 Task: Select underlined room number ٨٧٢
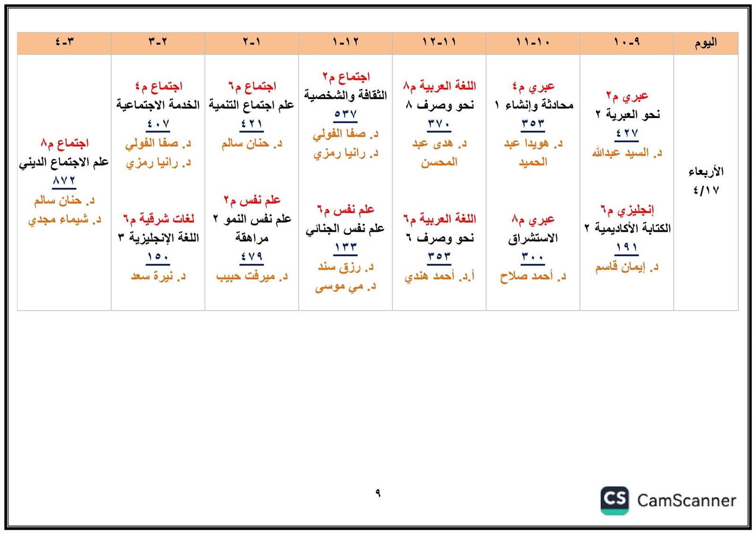click(x=64, y=181)
